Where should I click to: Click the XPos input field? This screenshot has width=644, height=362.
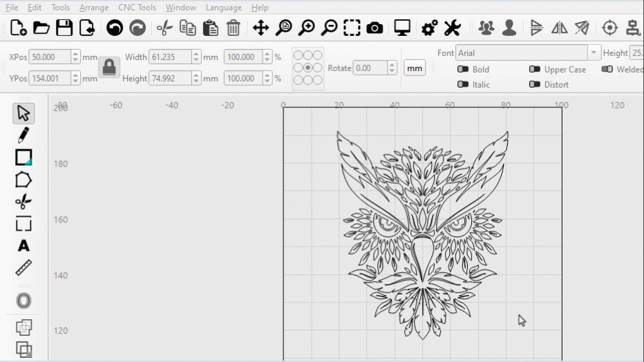coord(50,57)
